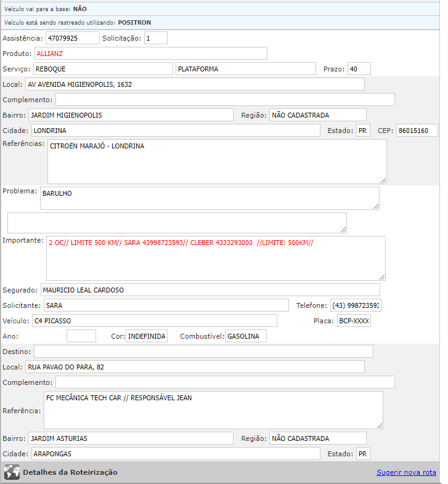The width and height of the screenshot is (448, 484).
Task: Click the Produto field showing ALLIANZ
Action: click(150, 54)
